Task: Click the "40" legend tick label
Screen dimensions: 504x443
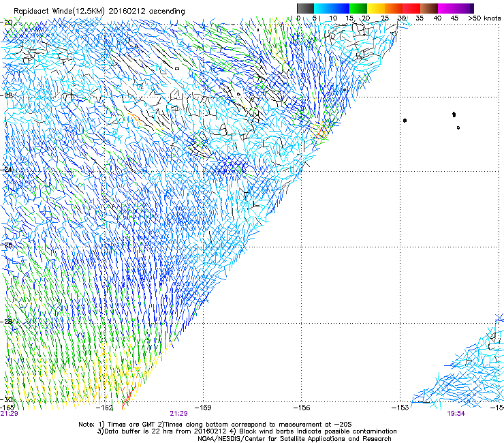Action: point(437,18)
